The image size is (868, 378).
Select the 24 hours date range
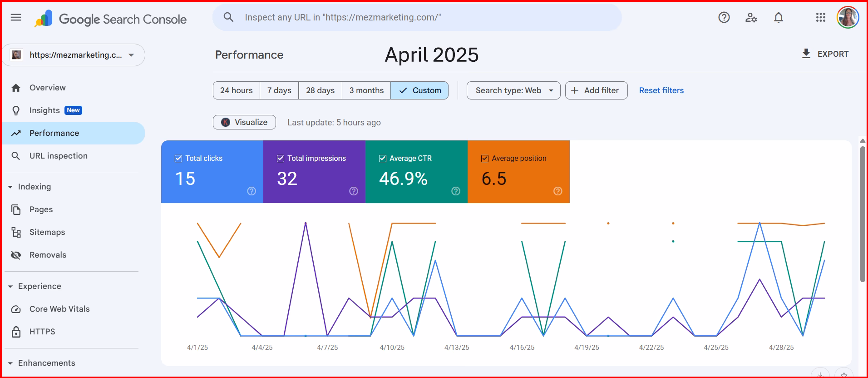[x=237, y=90]
